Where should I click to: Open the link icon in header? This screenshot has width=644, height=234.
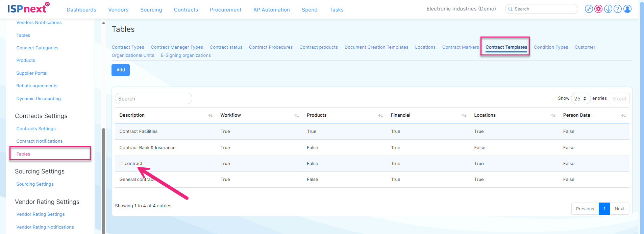(x=589, y=9)
